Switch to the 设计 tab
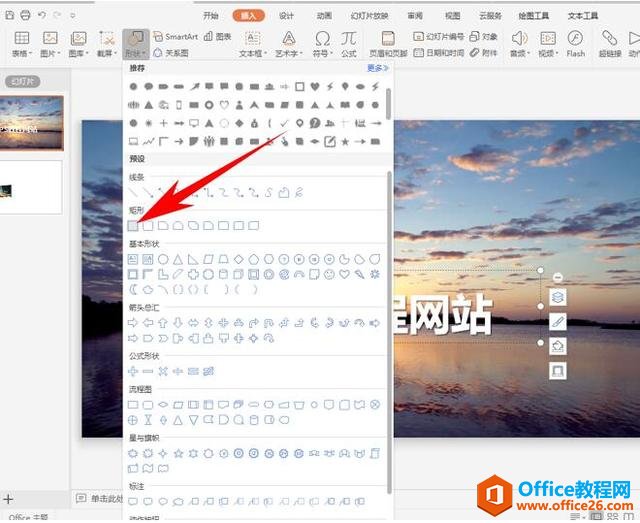The height and width of the screenshot is (523, 640). tap(286, 16)
